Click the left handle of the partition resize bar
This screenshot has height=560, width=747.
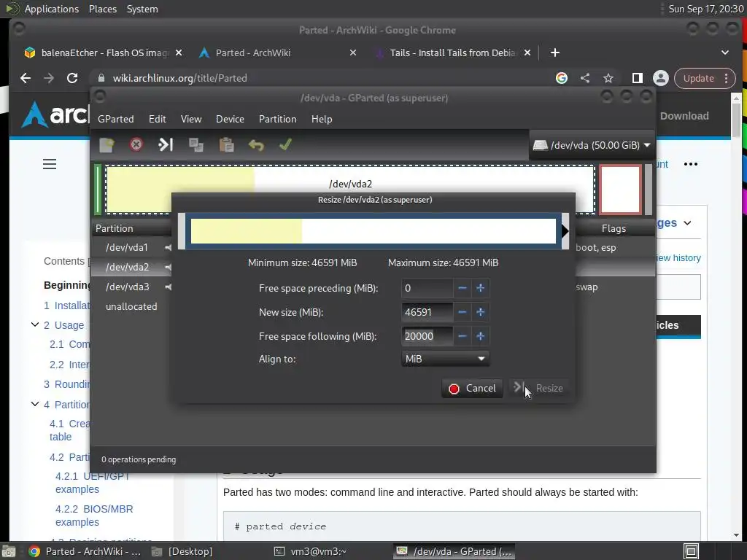click(182, 231)
